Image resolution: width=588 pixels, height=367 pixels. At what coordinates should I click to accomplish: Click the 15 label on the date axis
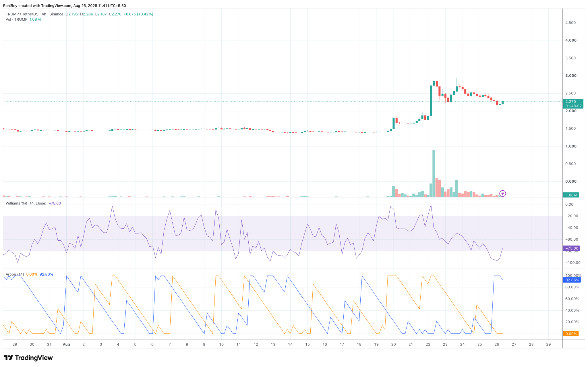pos(307,344)
